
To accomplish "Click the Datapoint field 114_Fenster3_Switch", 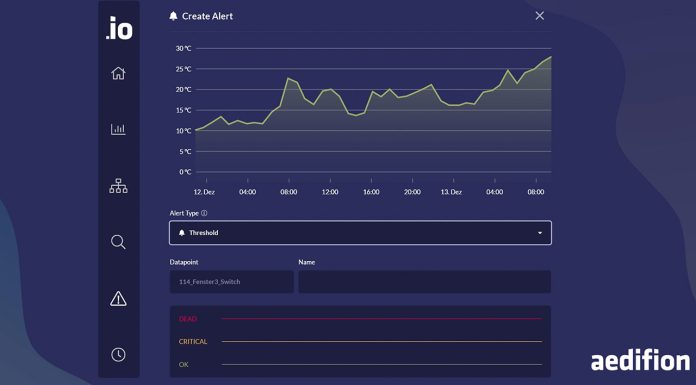I will [x=231, y=282].
